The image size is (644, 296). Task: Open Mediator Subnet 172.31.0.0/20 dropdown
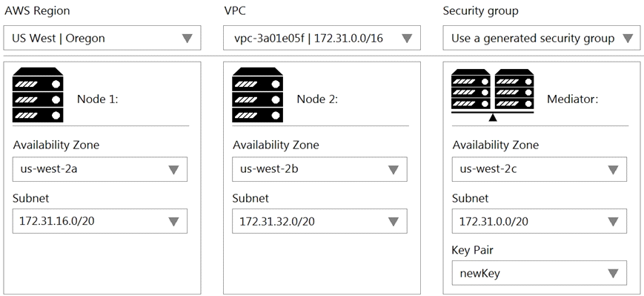tap(540, 221)
